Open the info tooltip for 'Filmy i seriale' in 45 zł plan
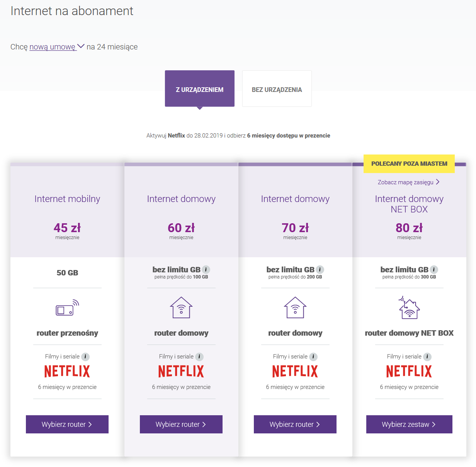 tap(85, 357)
